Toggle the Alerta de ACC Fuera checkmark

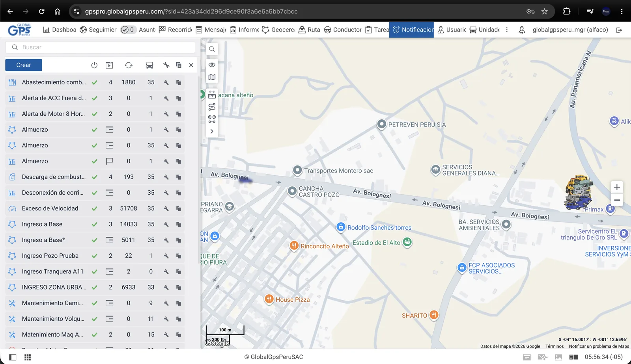(x=95, y=98)
